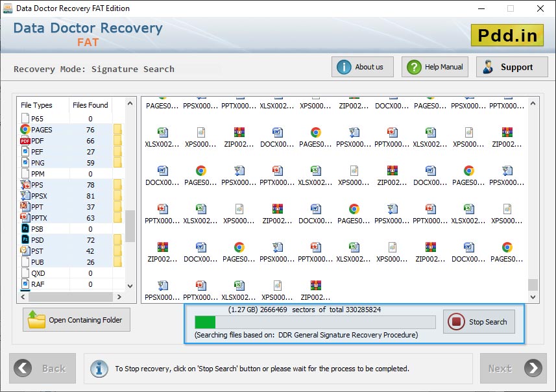Open the yellow folder beside PPS row
The image size is (556, 392).
pyautogui.click(x=117, y=185)
